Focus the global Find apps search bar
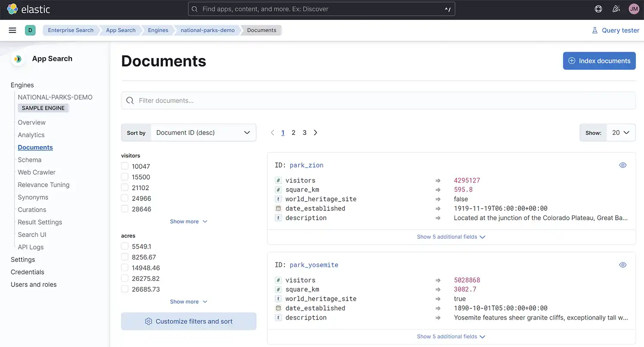644x347 pixels. click(x=322, y=9)
